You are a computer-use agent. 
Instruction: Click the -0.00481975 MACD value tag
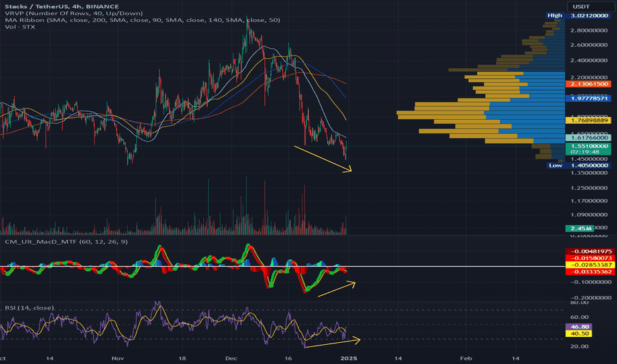tap(589, 251)
